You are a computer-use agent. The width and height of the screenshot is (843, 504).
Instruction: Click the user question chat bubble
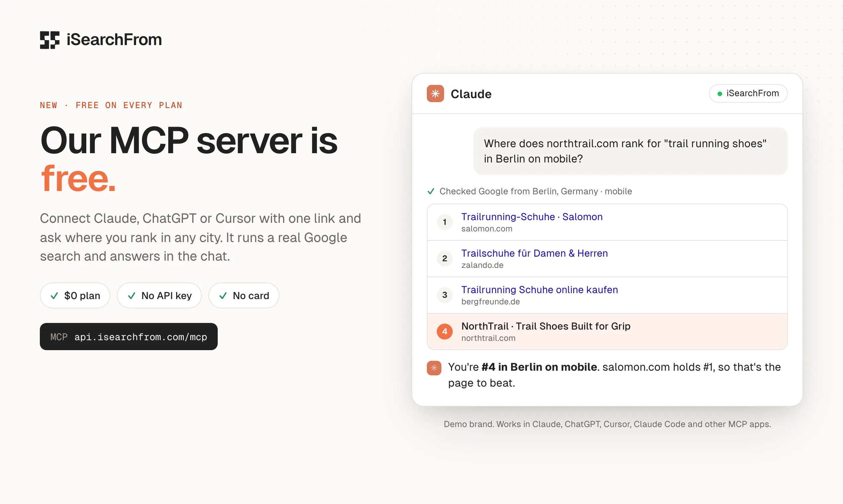tap(630, 151)
